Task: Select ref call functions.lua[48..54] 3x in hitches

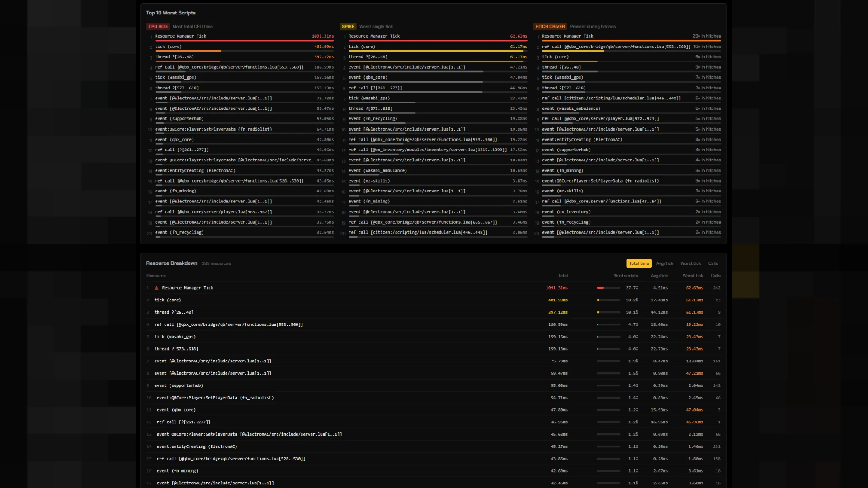Action: tap(628, 202)
